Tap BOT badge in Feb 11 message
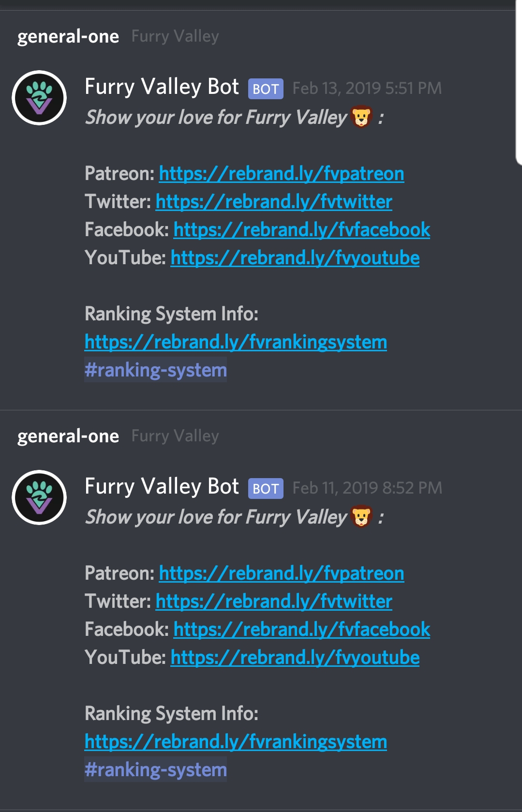522x812 pixels. point(266,489)
